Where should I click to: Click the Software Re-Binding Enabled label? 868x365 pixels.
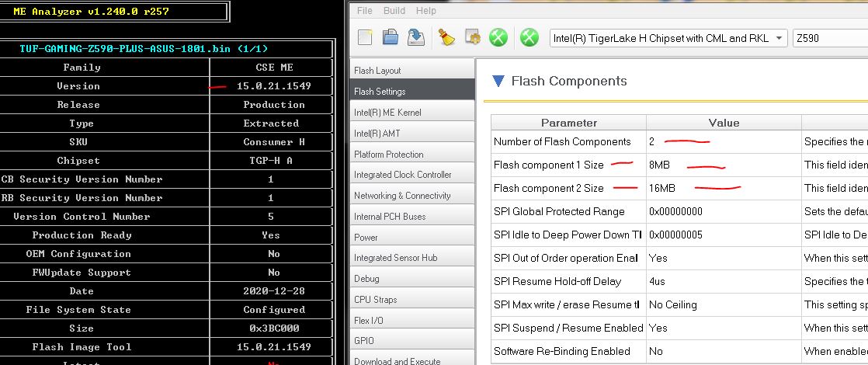pos(562,351)
